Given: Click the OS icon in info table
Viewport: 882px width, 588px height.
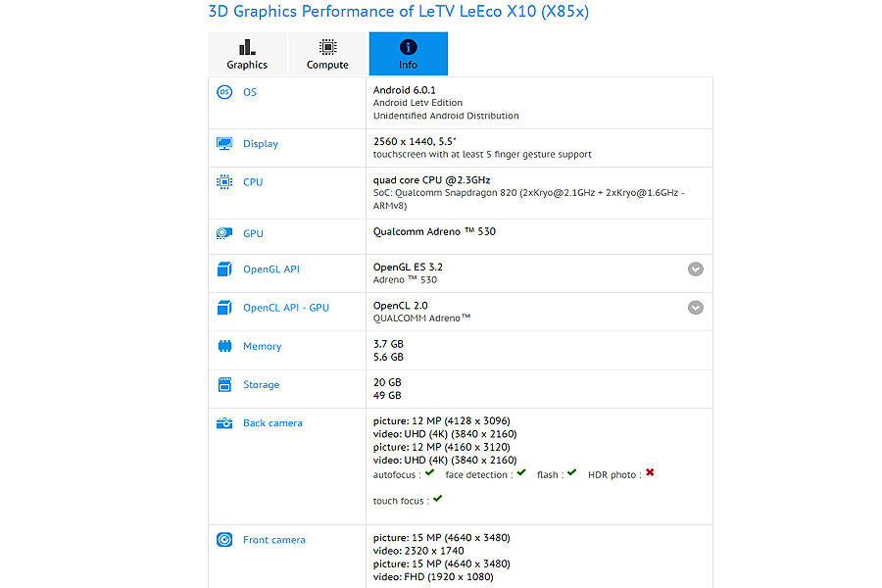Looking at the screenshot, I should (224, 92).
